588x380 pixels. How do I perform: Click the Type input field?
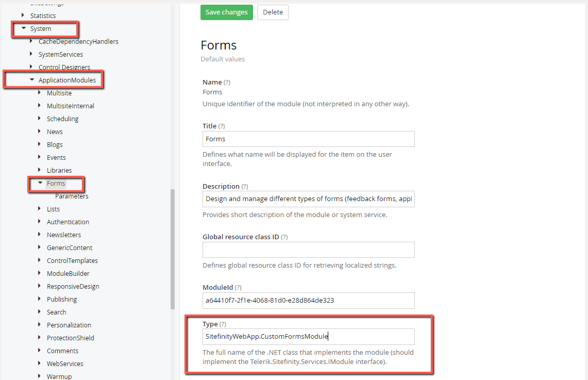click(308, 336)
